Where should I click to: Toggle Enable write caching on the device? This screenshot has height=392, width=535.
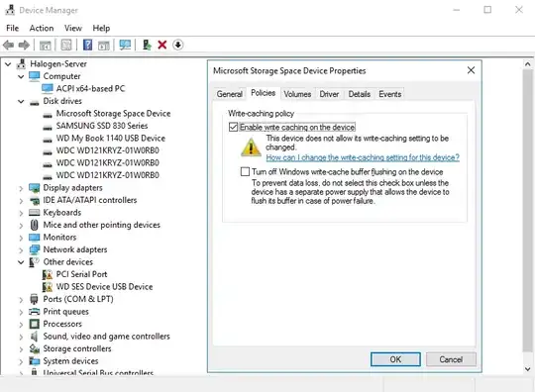tap(234, 127)
